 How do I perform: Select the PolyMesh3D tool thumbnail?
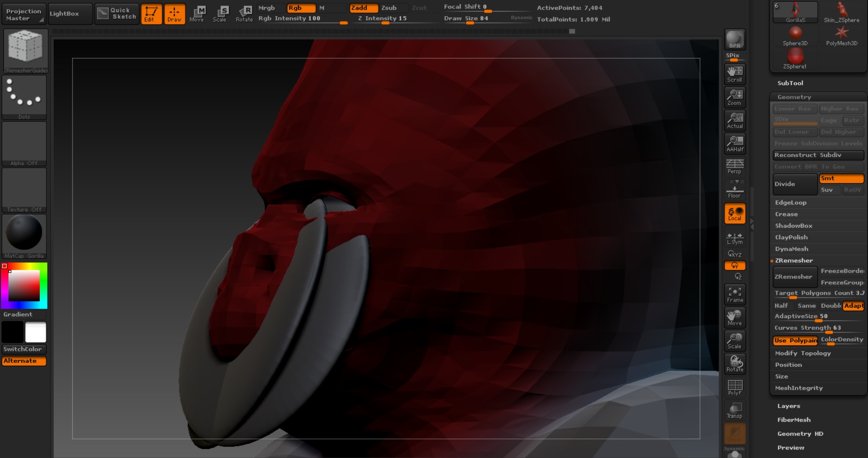click(842, 36)
